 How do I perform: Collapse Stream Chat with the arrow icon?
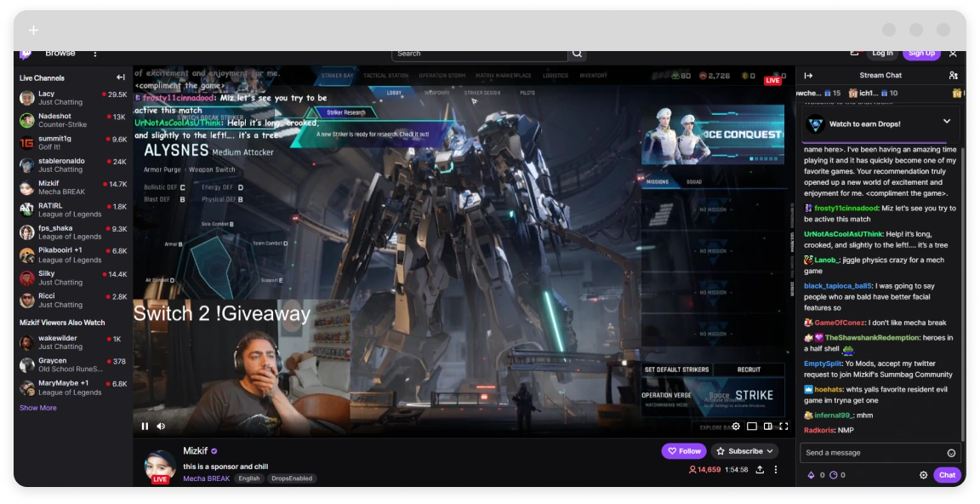(808, 76)
